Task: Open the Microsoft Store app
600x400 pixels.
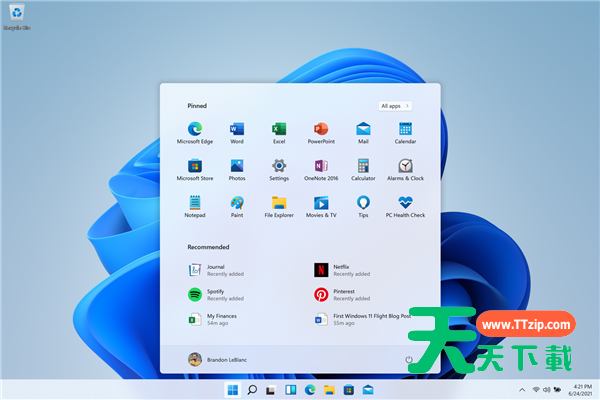Action: coord(194,167)
